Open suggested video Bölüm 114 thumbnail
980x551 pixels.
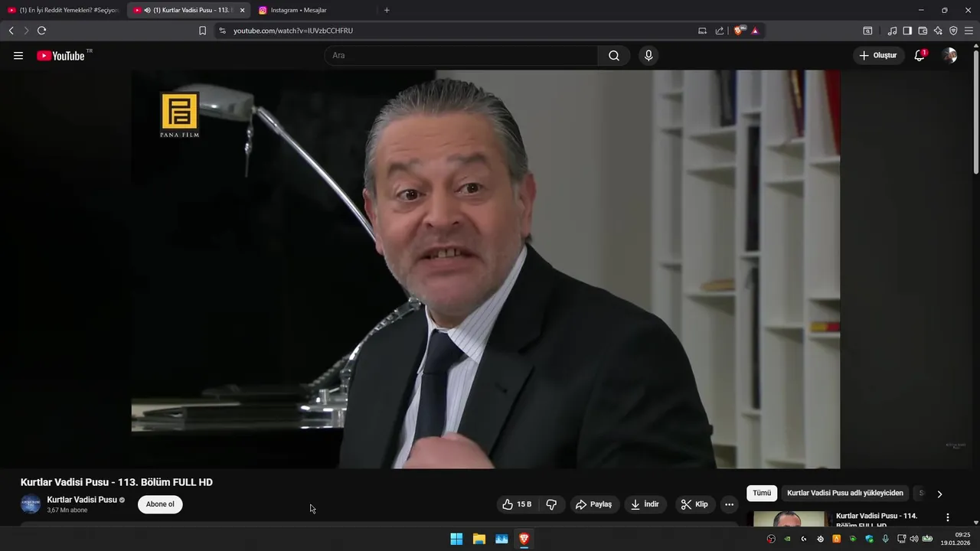(x=789, y=519)
